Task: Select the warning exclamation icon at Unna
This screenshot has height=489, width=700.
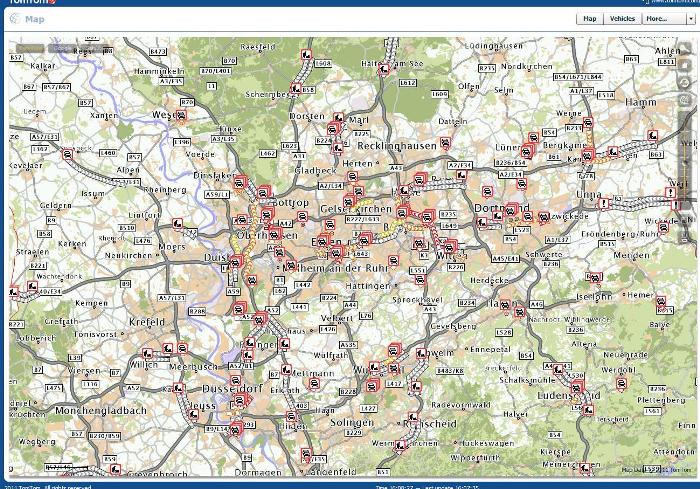Action: [x=604, y=204]
